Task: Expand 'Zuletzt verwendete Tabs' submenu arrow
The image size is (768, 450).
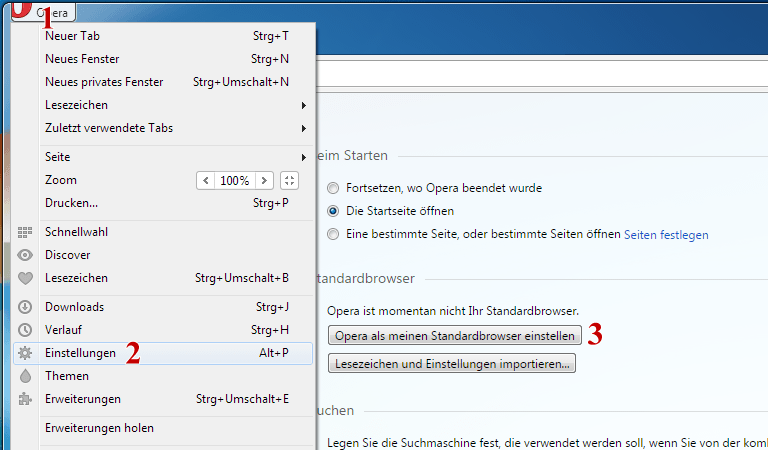Action: 304,128
